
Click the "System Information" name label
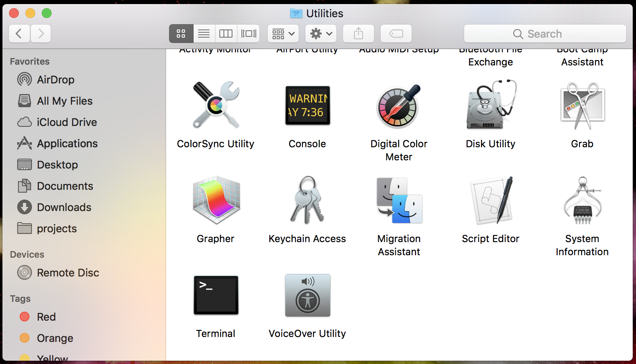[582, 245]
